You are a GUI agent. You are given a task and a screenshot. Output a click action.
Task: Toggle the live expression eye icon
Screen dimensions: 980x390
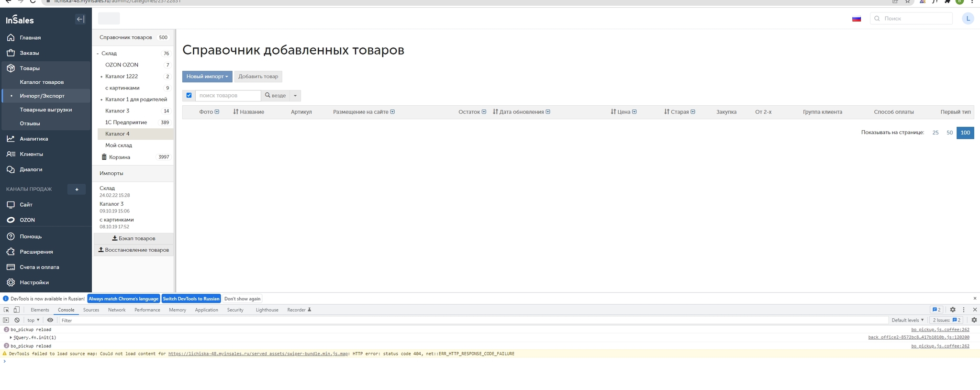click(50, 320)
